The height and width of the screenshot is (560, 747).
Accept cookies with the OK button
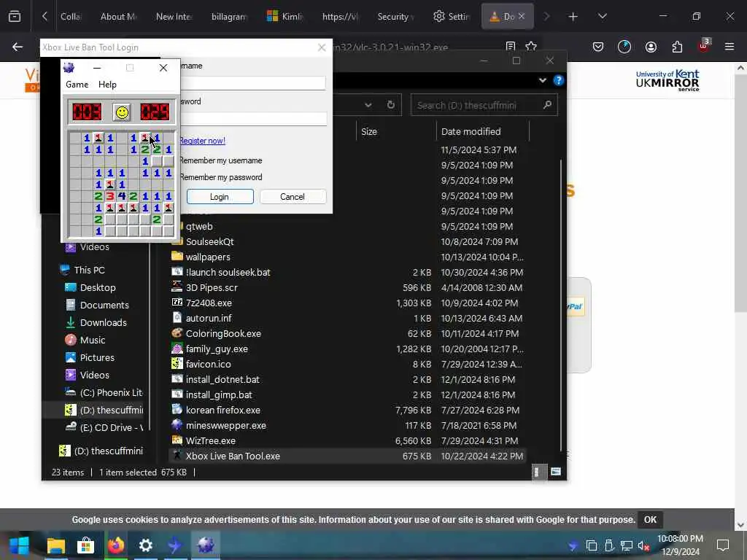[650, 519]
